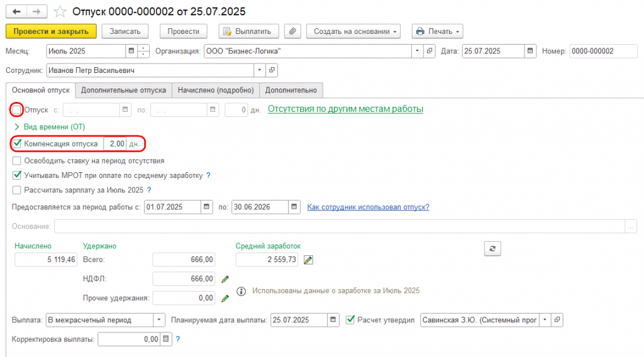Open help for Корректировка выплаты question mark
The image size is (644, 357).
click(178, 339)
